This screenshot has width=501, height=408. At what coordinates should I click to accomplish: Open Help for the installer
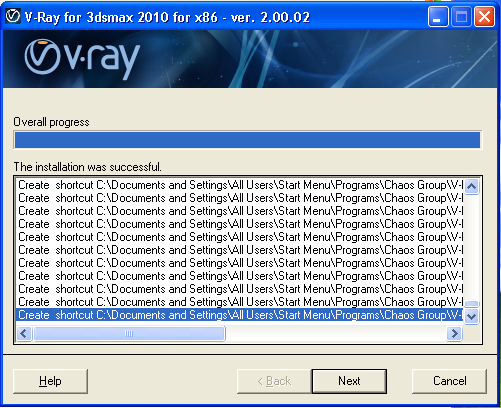tap(50, 381)
